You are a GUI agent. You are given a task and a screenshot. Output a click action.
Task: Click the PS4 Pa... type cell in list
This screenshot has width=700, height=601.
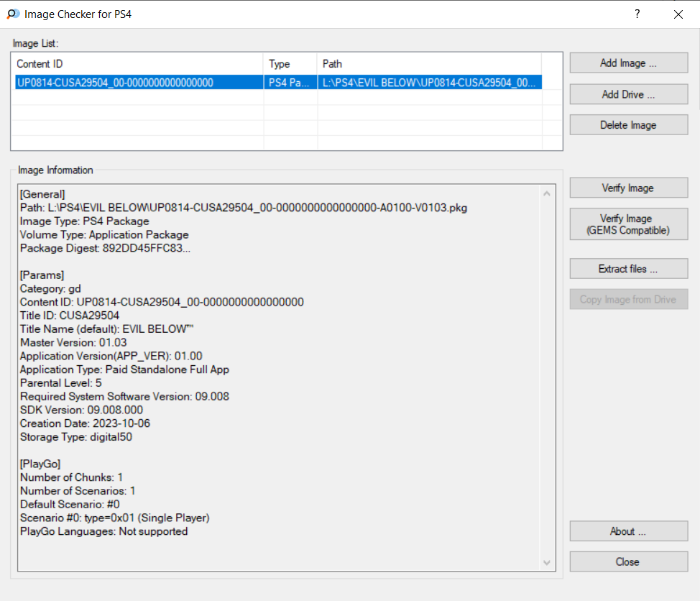[289, 83]
